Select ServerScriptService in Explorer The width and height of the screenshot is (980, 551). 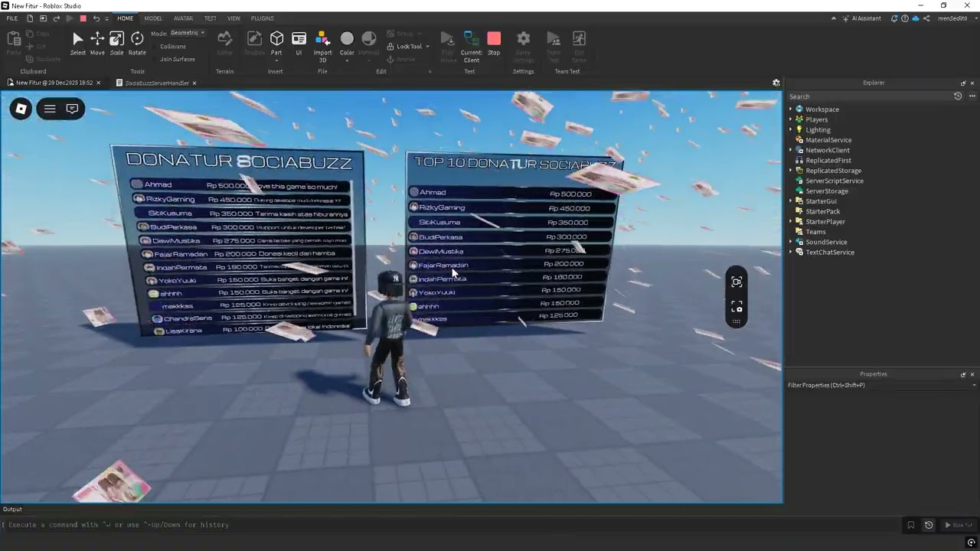point(834,181)
